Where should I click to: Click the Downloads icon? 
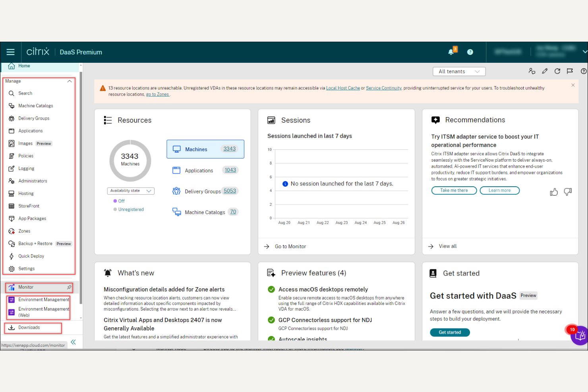click(12, 328)
